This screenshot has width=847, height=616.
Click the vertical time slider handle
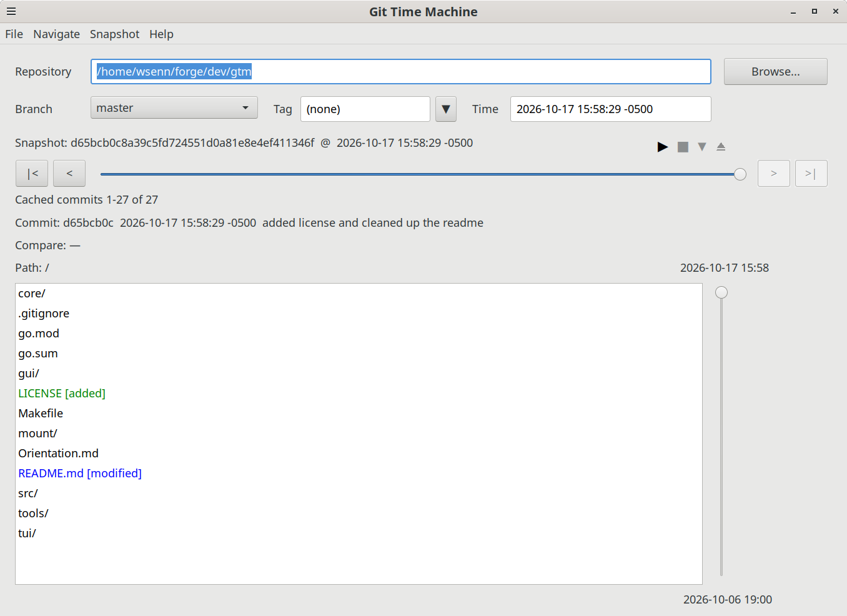click(721, 292)
